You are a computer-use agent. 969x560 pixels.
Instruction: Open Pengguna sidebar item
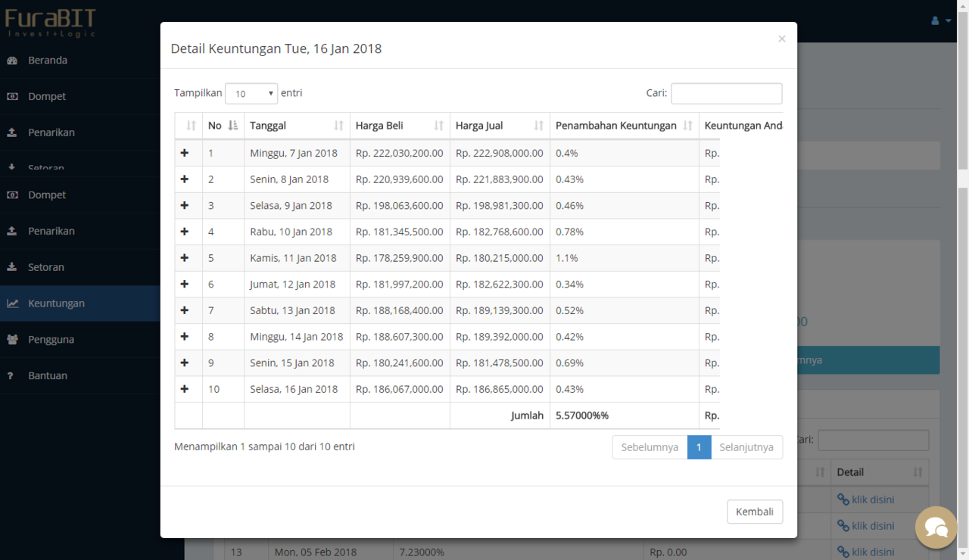79,340
